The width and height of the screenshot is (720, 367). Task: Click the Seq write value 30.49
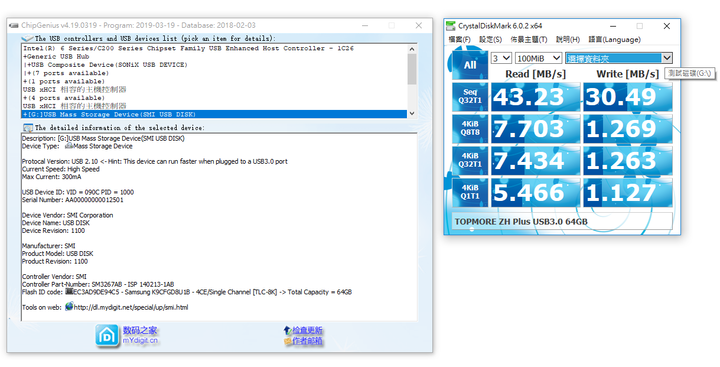pos(628,97)
